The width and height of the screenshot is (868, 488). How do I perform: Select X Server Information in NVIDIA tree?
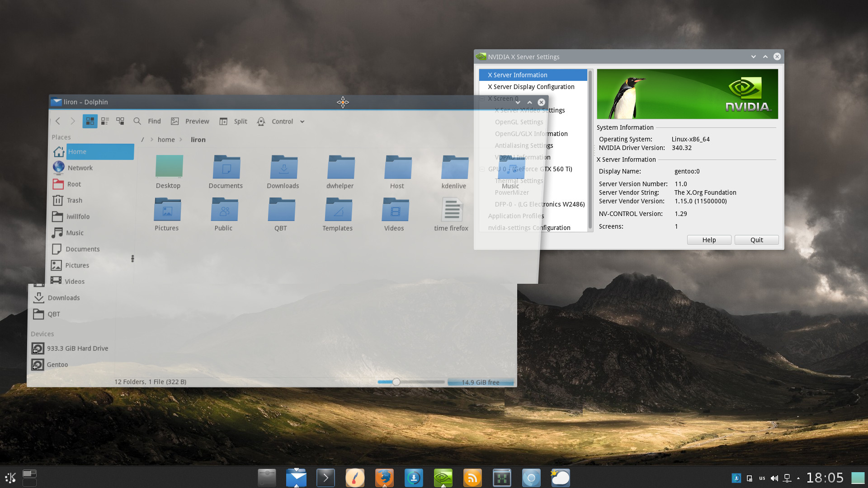pyautogui.click(x=533, y=75)
